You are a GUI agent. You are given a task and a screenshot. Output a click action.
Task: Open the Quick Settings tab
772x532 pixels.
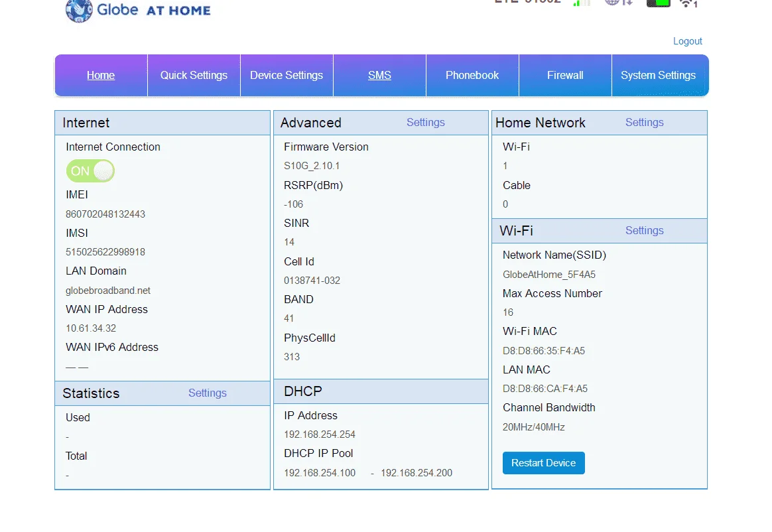click(194, 76)
